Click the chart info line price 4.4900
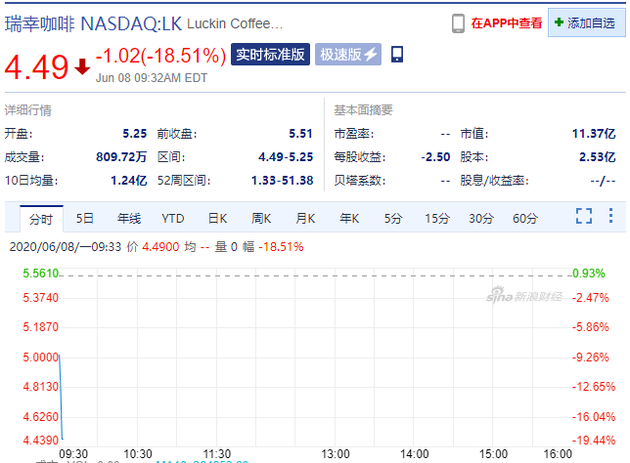 161,247
